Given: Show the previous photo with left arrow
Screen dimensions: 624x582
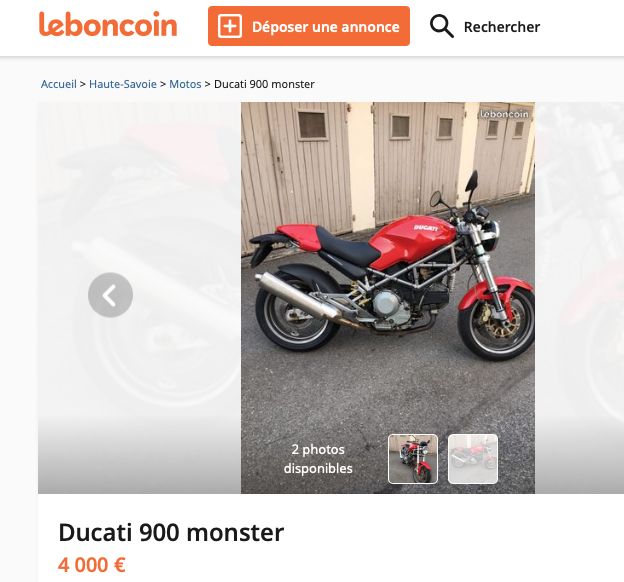Looking at the screenshot, I should tap(110, 295).
